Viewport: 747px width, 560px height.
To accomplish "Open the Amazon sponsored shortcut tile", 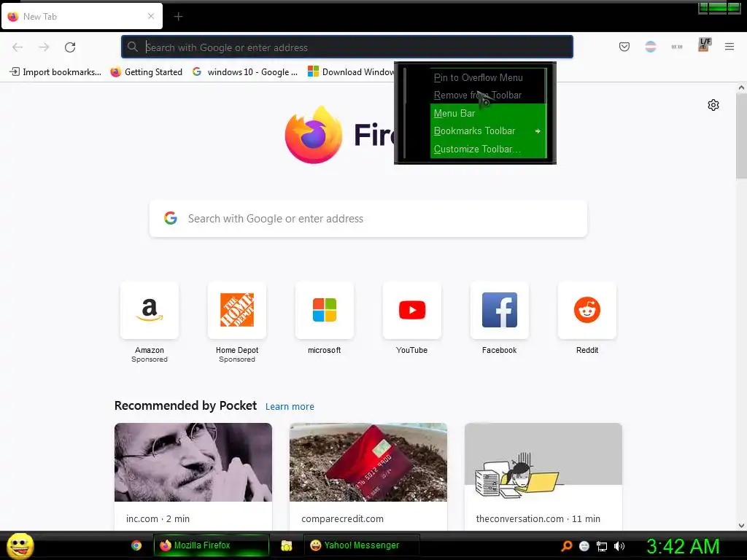I will coord(149,310).
